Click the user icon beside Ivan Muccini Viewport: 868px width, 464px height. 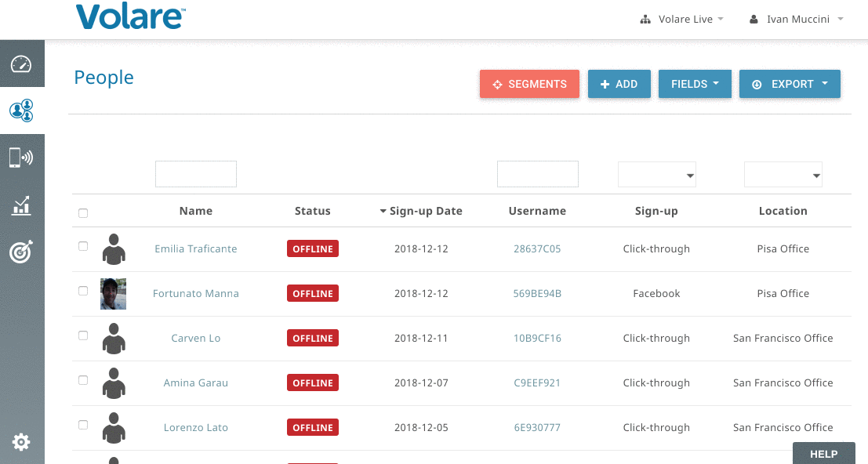[754, 20]
